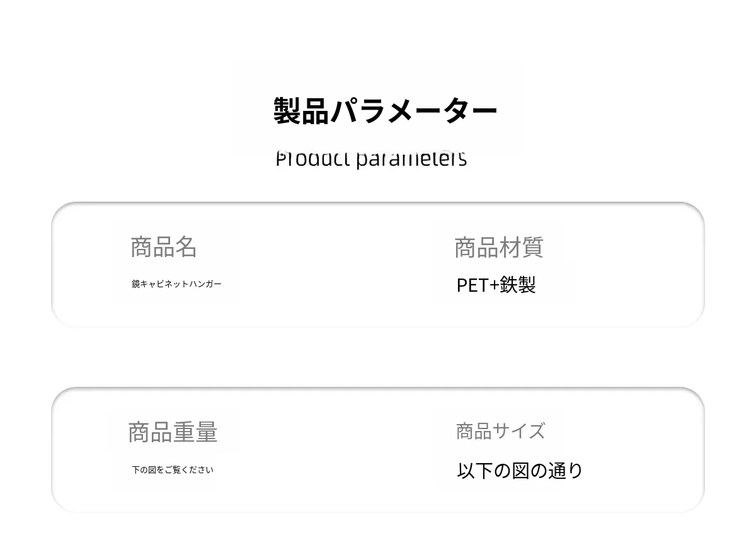This screenshot has height=557, width=756.
Task: Select the 商品名 label
Action: [164, 247]
